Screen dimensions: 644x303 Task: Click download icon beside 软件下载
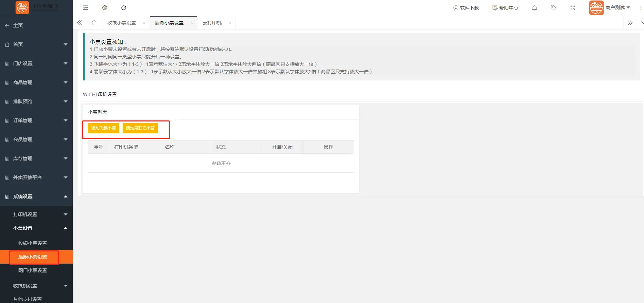[x=456, y=8]
